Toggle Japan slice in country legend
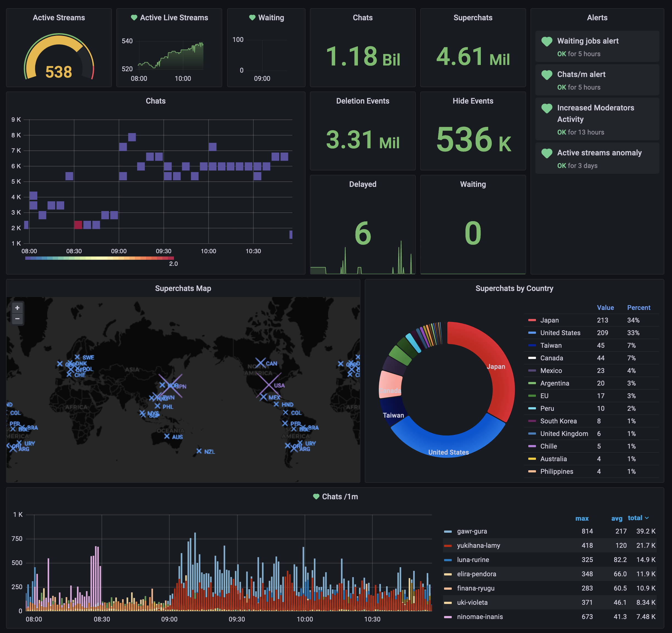The width and height of the screenshot is (672, 633). 549,320
